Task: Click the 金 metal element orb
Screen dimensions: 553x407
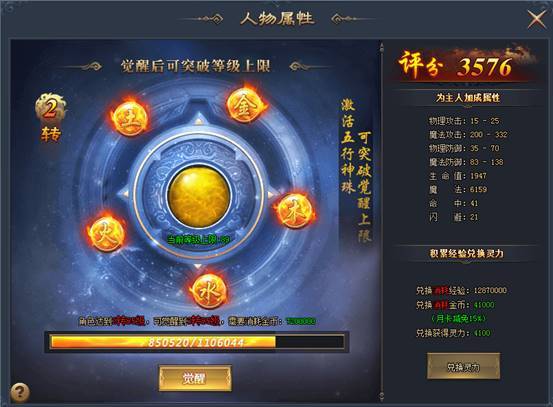Action: click(x=245, y=105)
